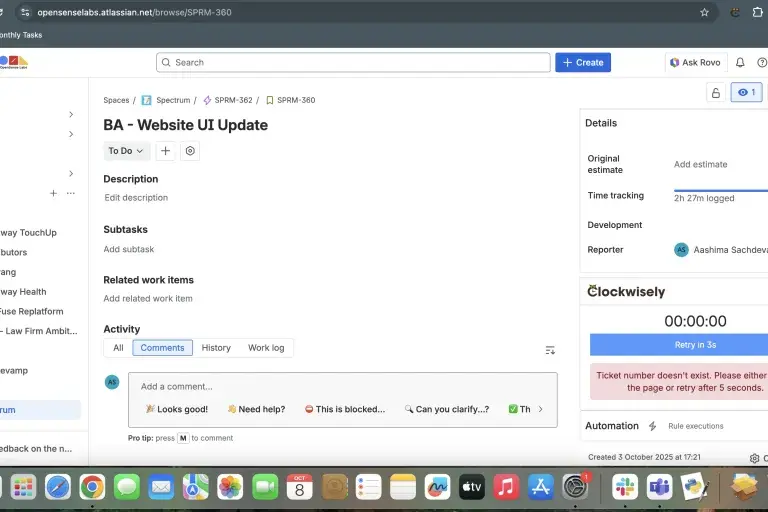Image resolution: width=768 pixels, height=512 pixels.
Task: Click the notifications bell icon
Action: coord(740,62)
